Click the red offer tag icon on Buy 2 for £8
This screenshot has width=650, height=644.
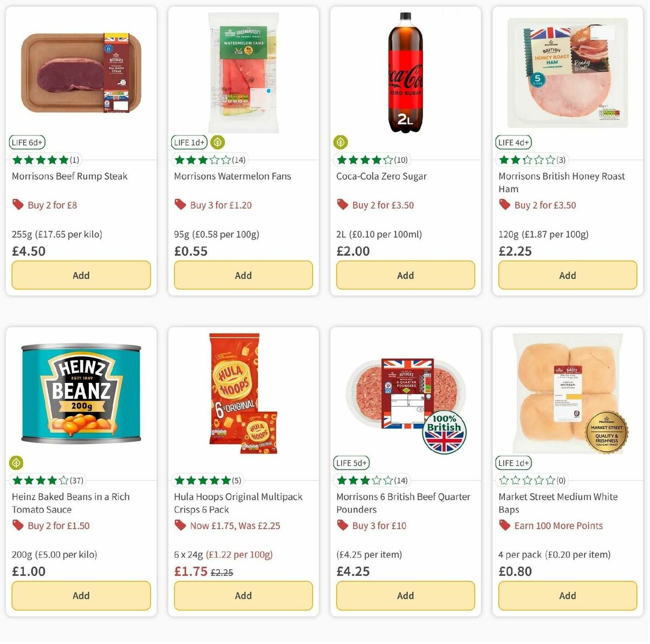click(x=18, y=205)
